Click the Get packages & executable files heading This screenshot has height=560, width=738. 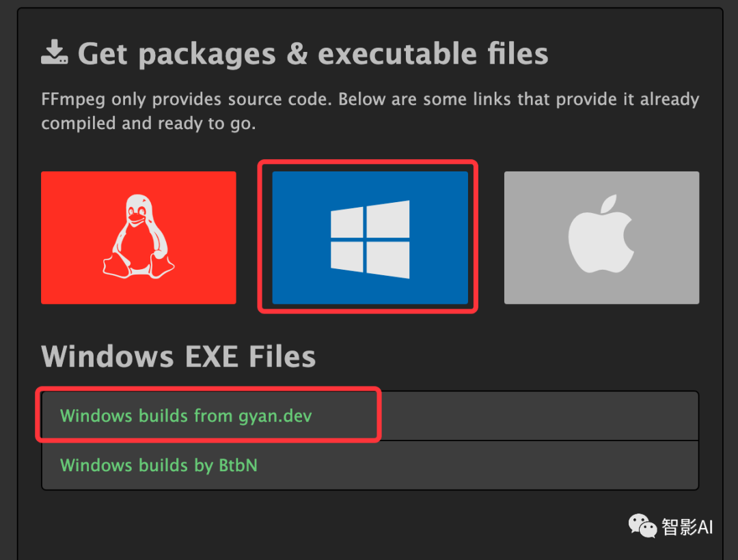pyautogui.click(x=313, y=53)
